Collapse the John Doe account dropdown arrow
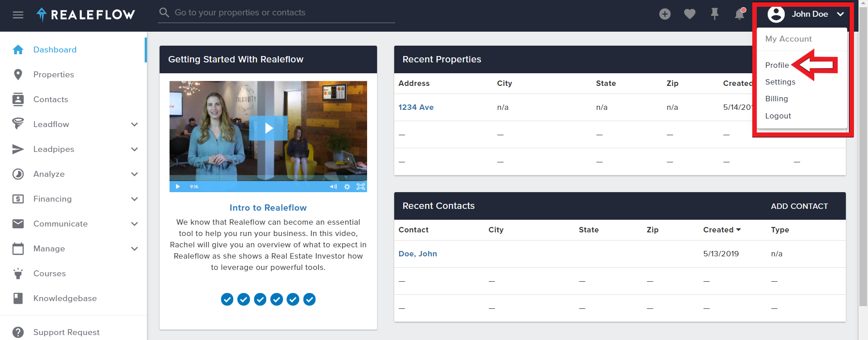 pos(840,14)
